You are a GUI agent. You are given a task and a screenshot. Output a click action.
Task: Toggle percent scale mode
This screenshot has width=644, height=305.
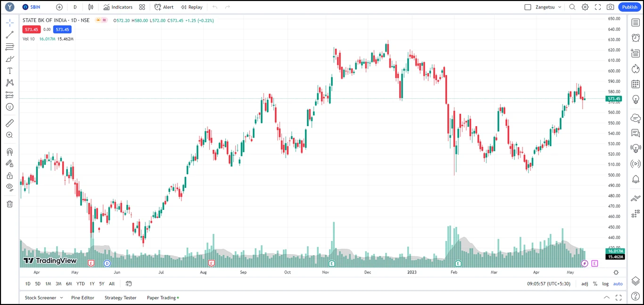coord(595,284)
